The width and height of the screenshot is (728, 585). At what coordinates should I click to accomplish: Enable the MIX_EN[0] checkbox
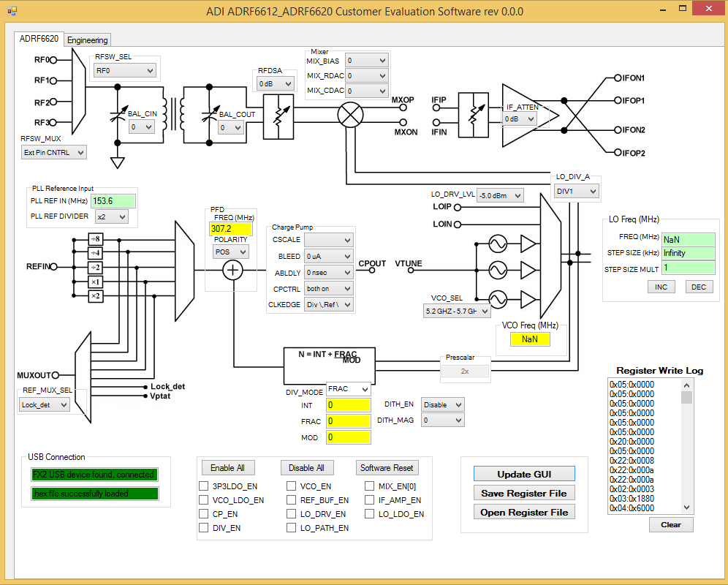370,486
